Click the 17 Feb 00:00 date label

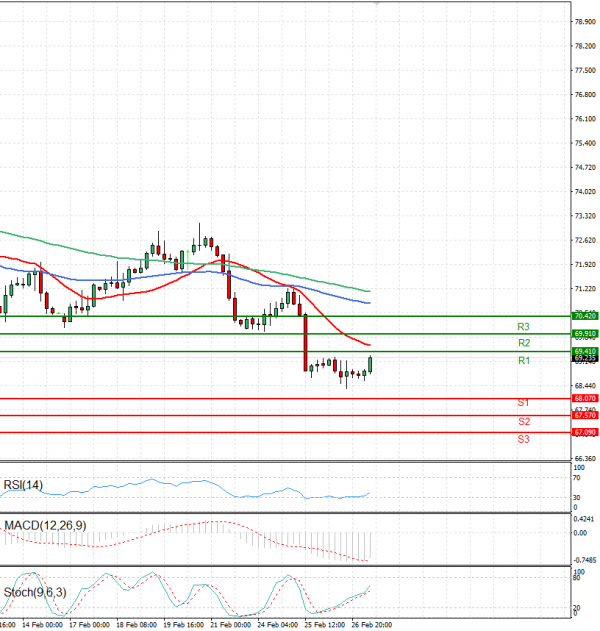click(x=89, y=625)
